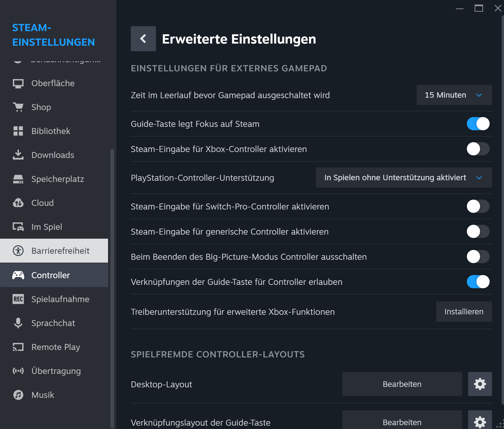Screen dimensions: 504x429
Task: Click the Controller gamepad icon
Action: 18,275
